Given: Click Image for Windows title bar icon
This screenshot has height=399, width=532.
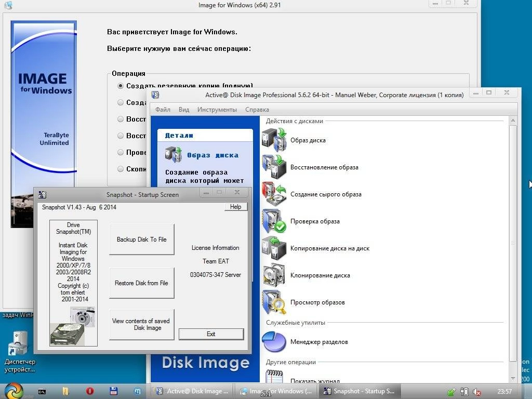Looking at the screenshot, I should pos(8,5).
